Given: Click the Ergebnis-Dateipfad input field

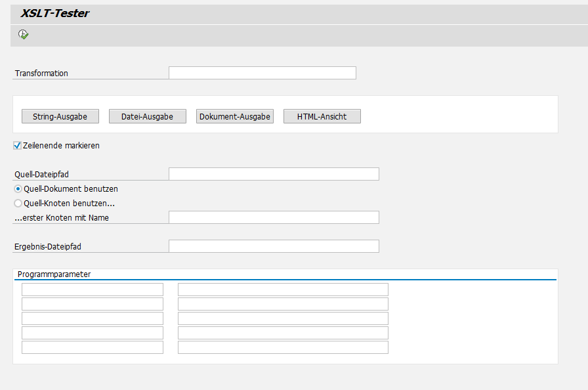Looking at the screenshot, I should click(274, 246).
